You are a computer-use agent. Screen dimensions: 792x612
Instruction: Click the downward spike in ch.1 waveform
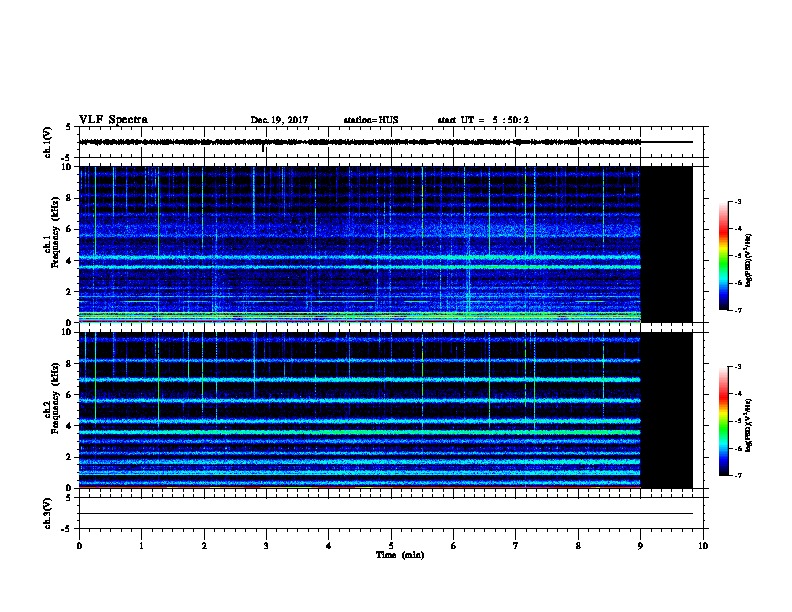(x=263, y=147)
